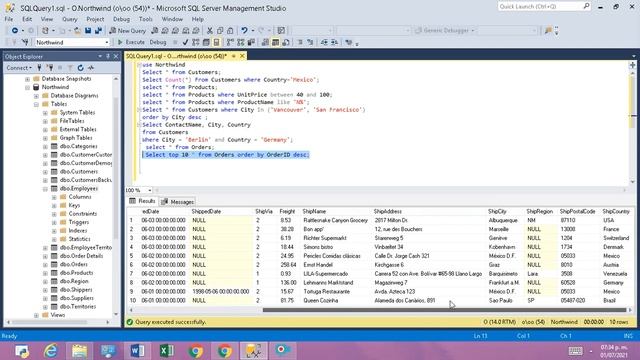This screenshot has width=640, height=360.
Task: Switch to the Messages tab
Action: pyautogui.click(x=178, y=202)
